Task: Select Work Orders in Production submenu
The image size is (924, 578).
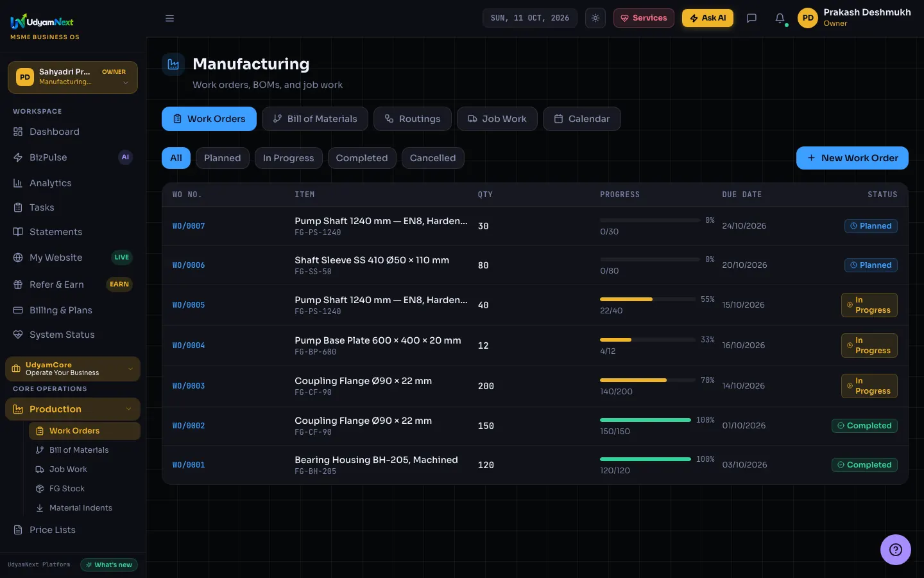Action: tap(85, 431)
